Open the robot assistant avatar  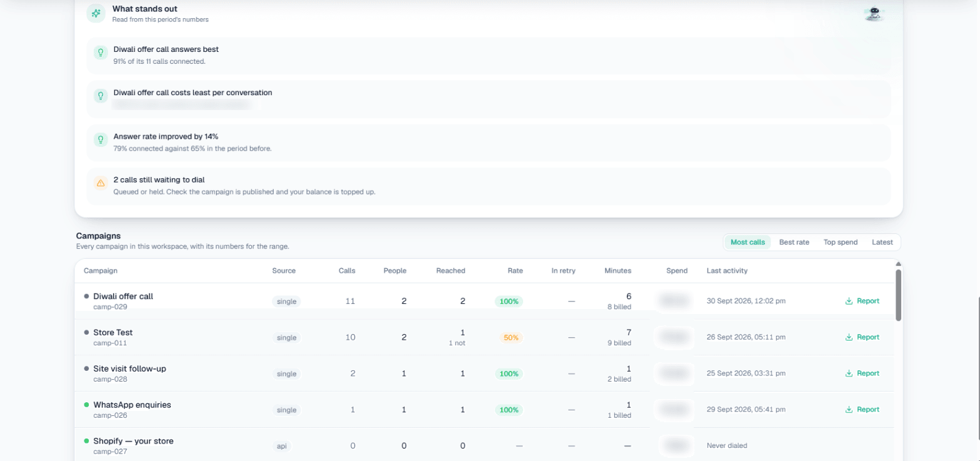coord(874,14)
